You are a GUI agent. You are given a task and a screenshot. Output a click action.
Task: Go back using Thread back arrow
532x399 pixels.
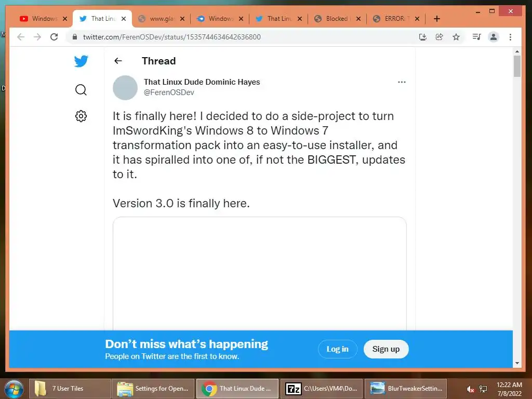(x=118, y=61)
